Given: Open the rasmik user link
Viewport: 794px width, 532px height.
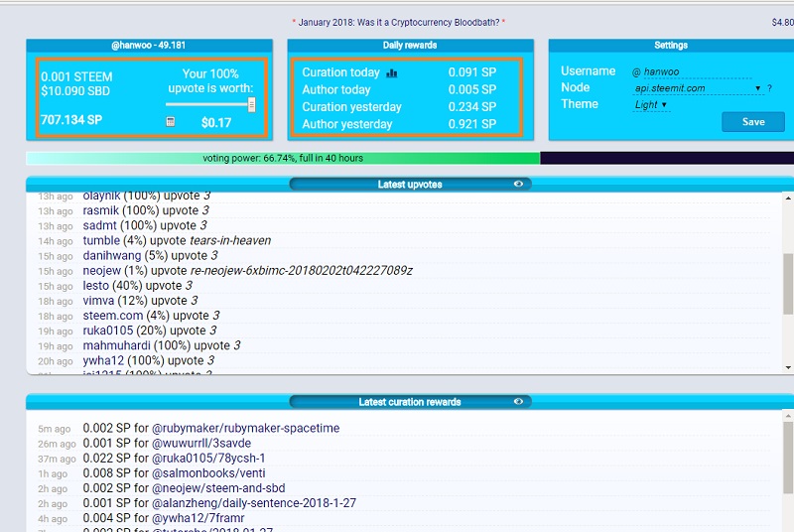Looking at the screenshot, I should (101, 210).
